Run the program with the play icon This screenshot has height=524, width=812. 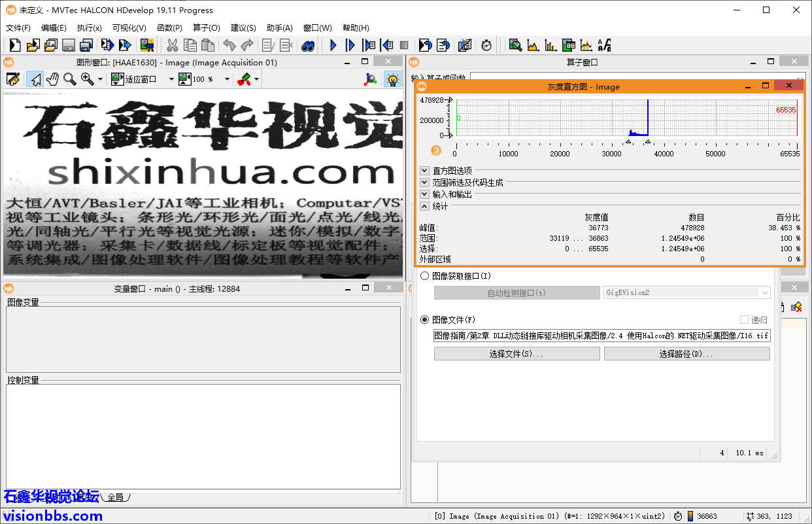[x=333, y=45]
